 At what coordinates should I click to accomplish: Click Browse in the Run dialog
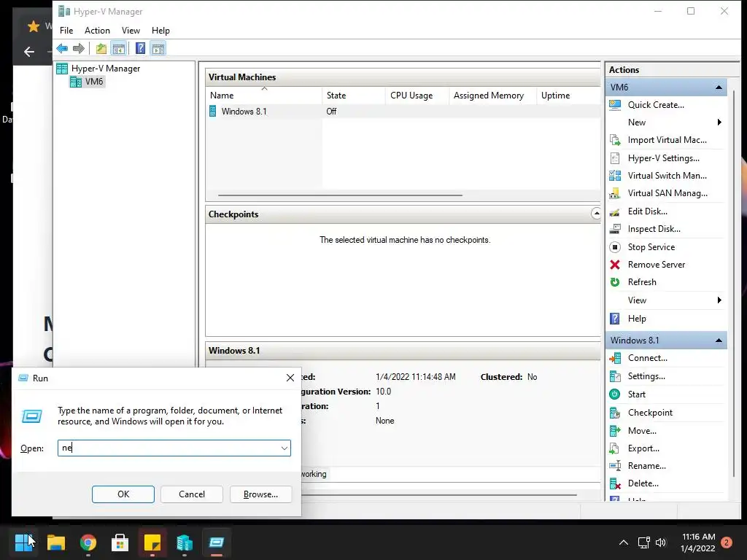click(x=260, y=494)
